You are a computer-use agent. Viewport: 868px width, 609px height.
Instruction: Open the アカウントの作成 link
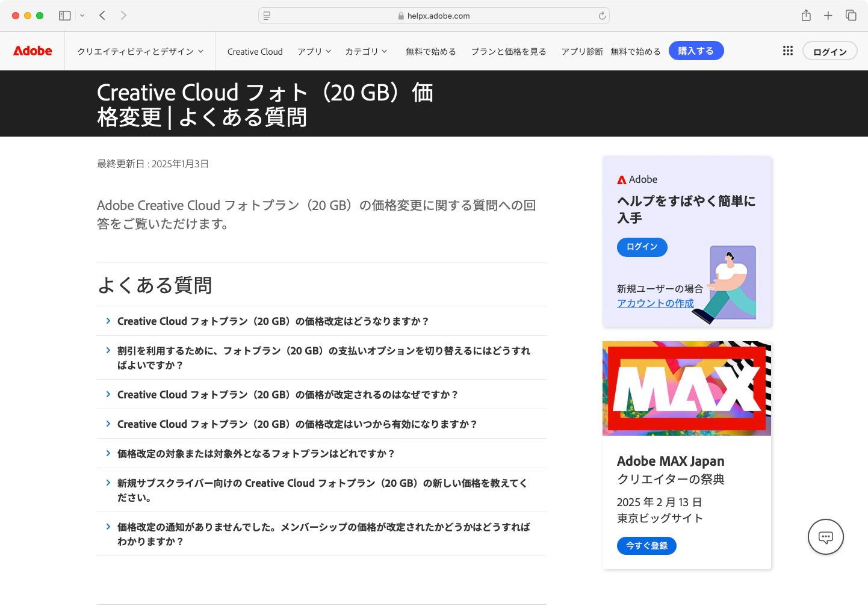tap(655, 303)
